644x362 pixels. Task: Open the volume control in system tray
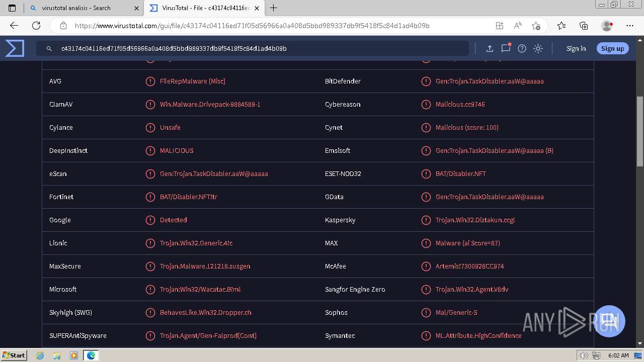584,355
